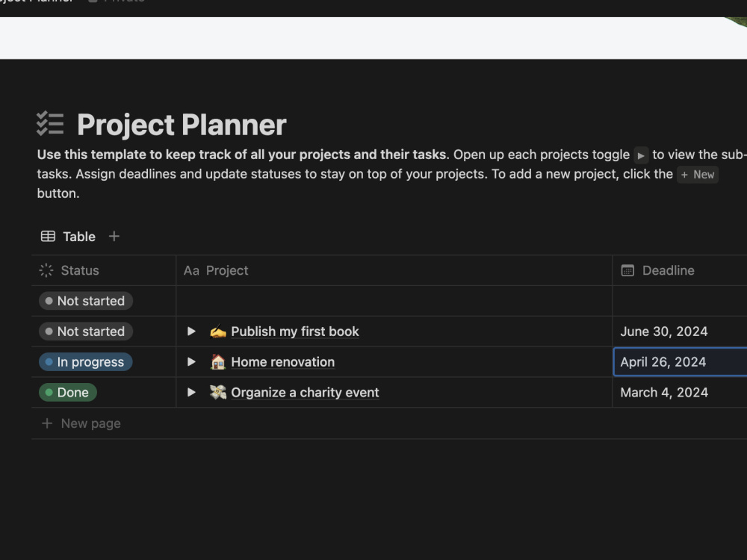Image resolution: width=747 pixels, height=560 pixels.
Task: Change status of Publish my first book
Action: (x=86, y=332)
